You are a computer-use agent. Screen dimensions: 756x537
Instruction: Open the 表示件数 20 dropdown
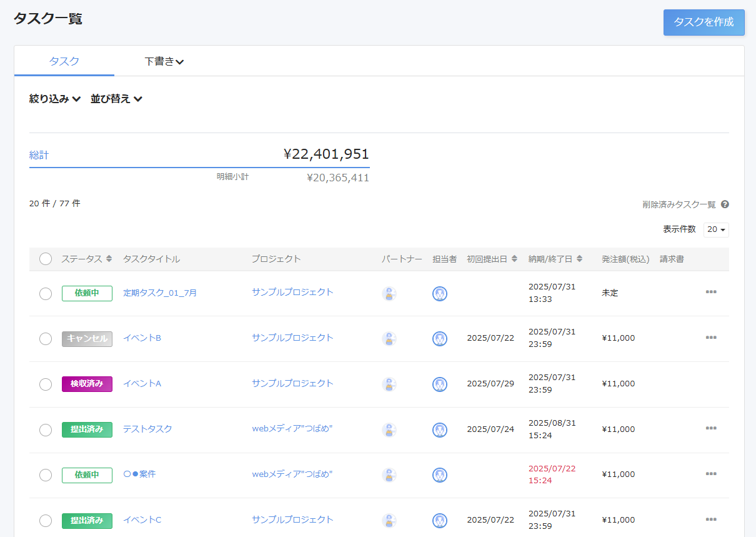[716, 229]
